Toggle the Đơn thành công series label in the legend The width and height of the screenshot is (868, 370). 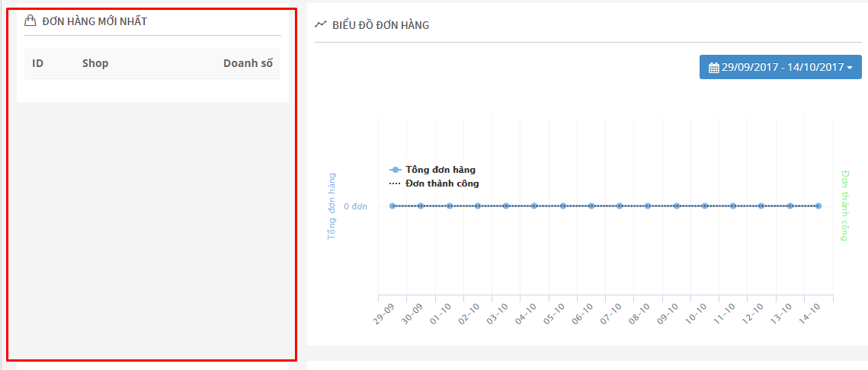pyautogui.click(x=442, y=183)
